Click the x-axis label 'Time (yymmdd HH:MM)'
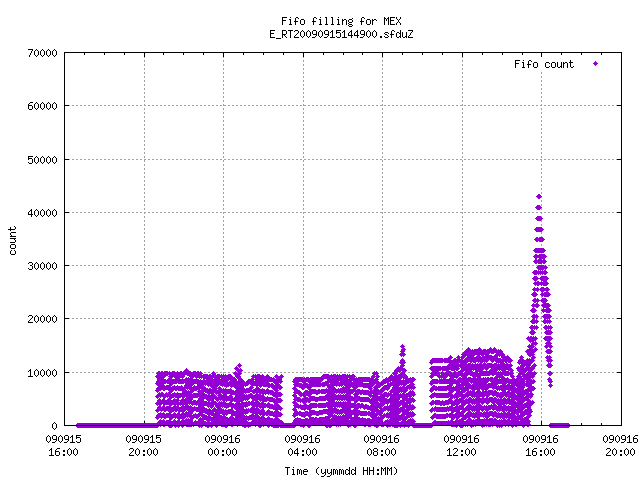Screen dimensions: 640x480 (x=341, y=471)
